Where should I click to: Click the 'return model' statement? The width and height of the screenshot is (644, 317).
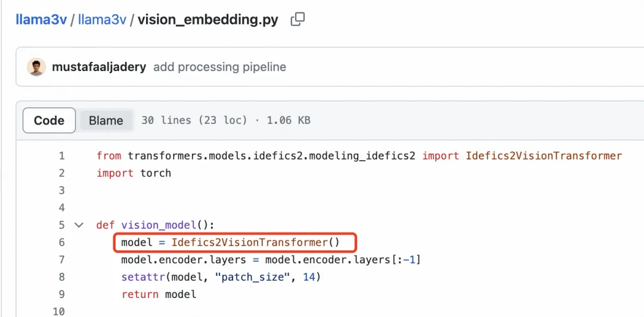pyautogui.click(x=159, y=294)
